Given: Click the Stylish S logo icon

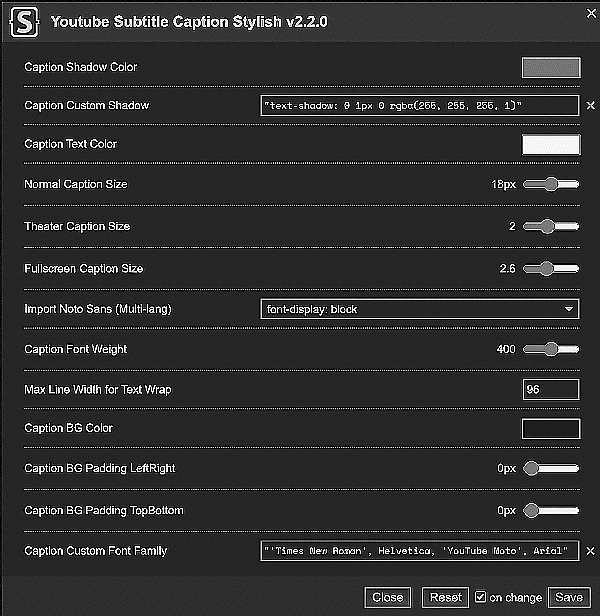Looking at the screenshot, I should tap(24, 22).
